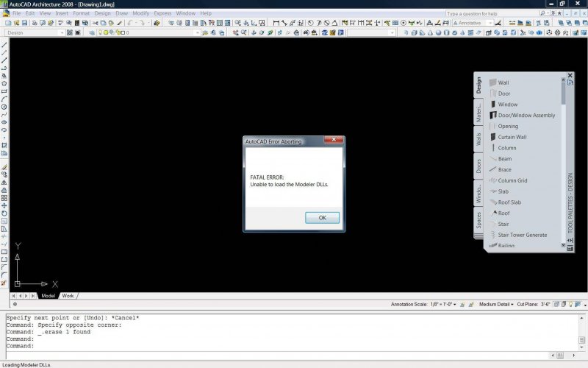This screenshot has height=368, width=588.
Task: Click the first-layout navigation arrow
Action: pos(13,296)
